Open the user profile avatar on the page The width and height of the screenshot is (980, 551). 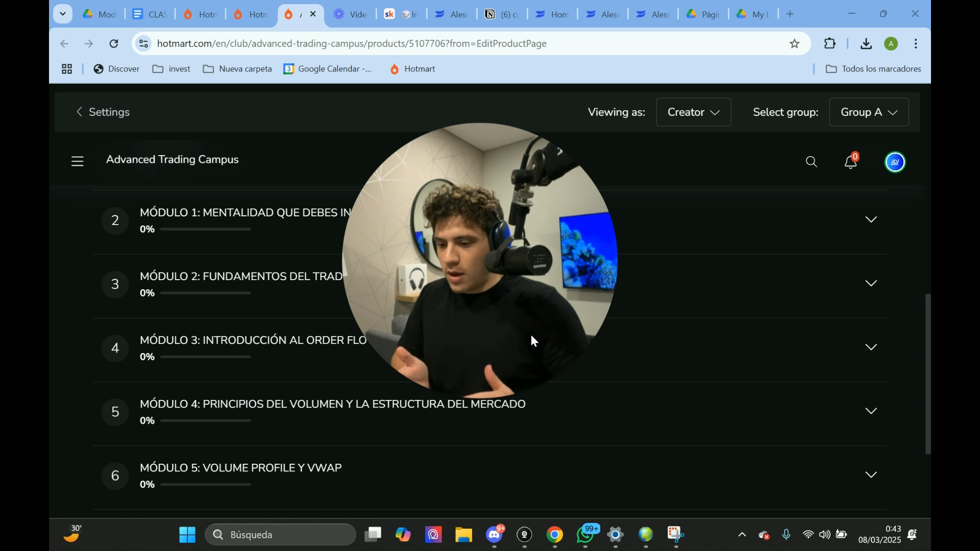[x=895, y=162]
